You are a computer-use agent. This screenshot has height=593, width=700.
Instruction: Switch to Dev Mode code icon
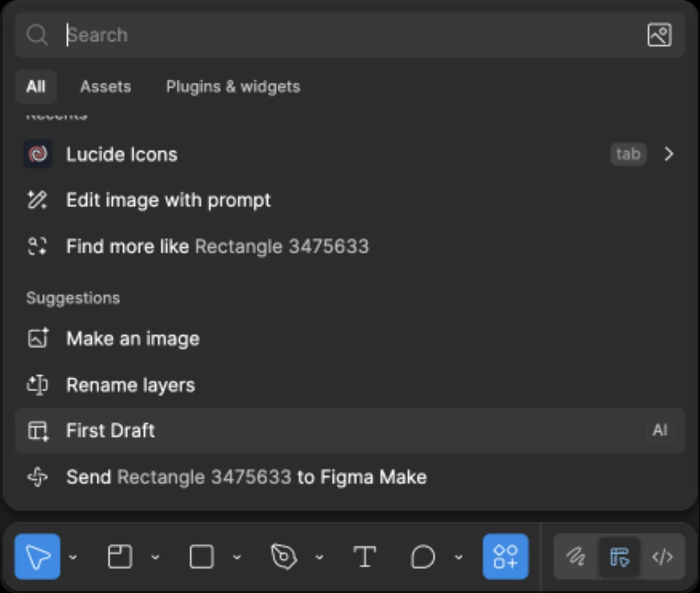pyautogui.click(x=663, y=557)
